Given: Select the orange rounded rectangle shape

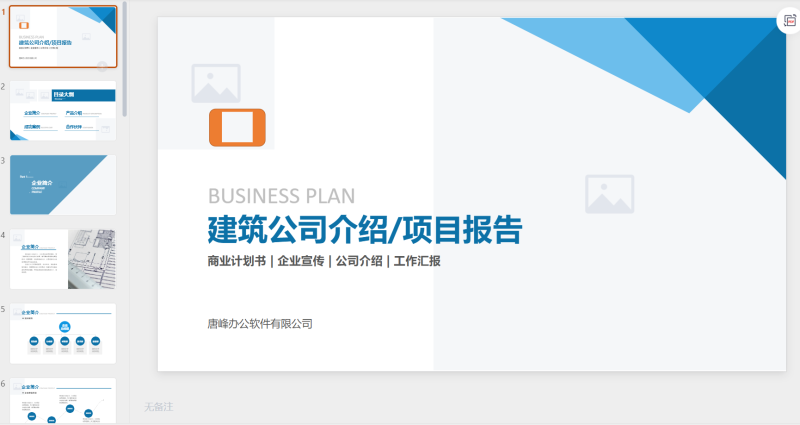Looking at the screenshot, I should pyautogui.click(x=237, y=128).
